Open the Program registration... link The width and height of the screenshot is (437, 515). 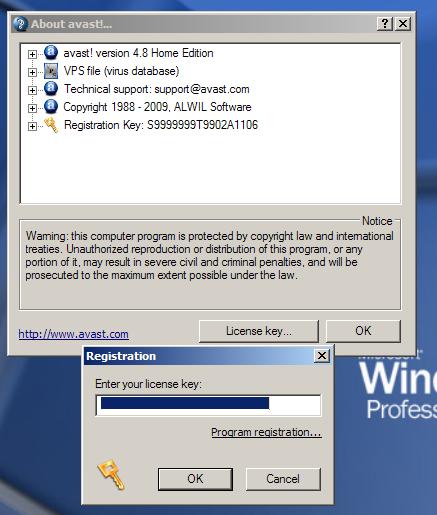(x=266, y=432)
